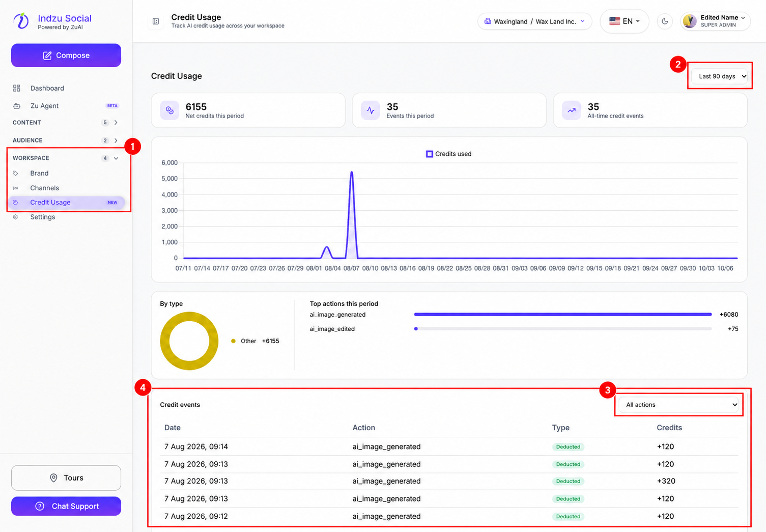766x532 pixels.
Task: Click the Brand tag icon
Action: (15, 173)
